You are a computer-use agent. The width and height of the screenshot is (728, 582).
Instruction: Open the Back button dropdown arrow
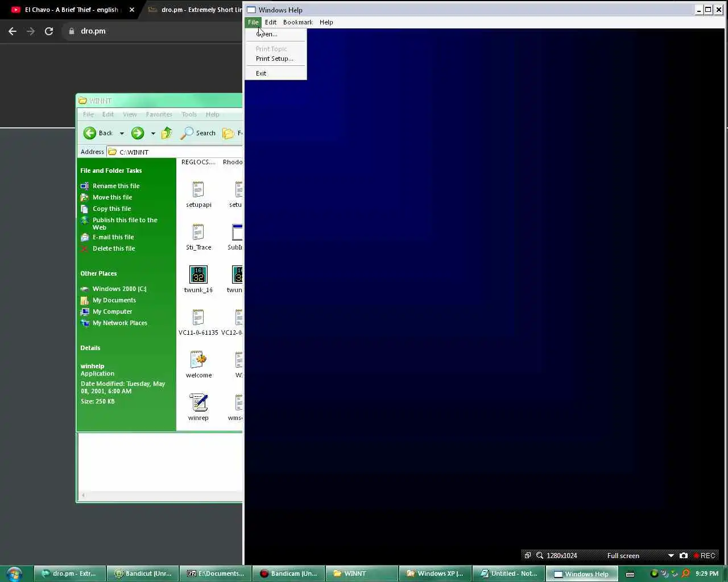coord(122,134)
